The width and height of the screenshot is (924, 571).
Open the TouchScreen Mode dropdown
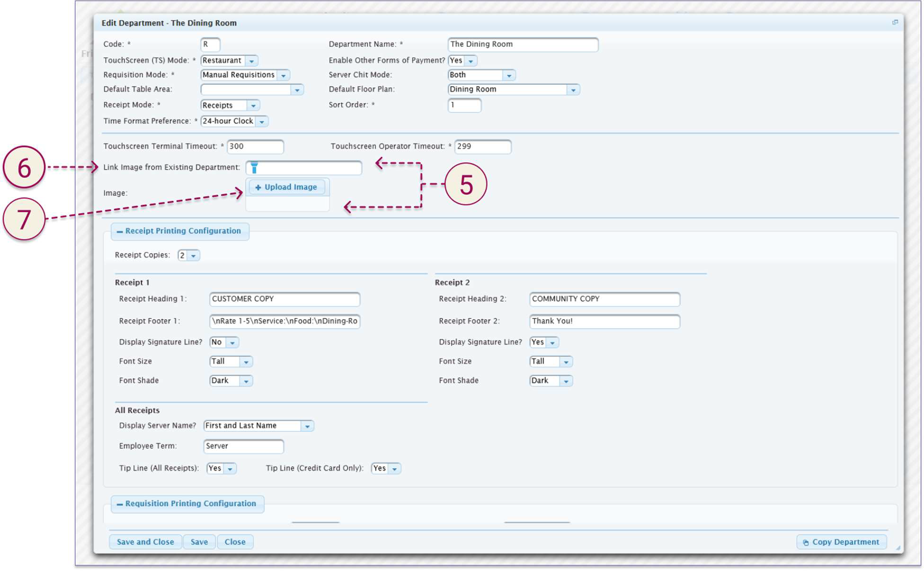[x=252, y=61]
